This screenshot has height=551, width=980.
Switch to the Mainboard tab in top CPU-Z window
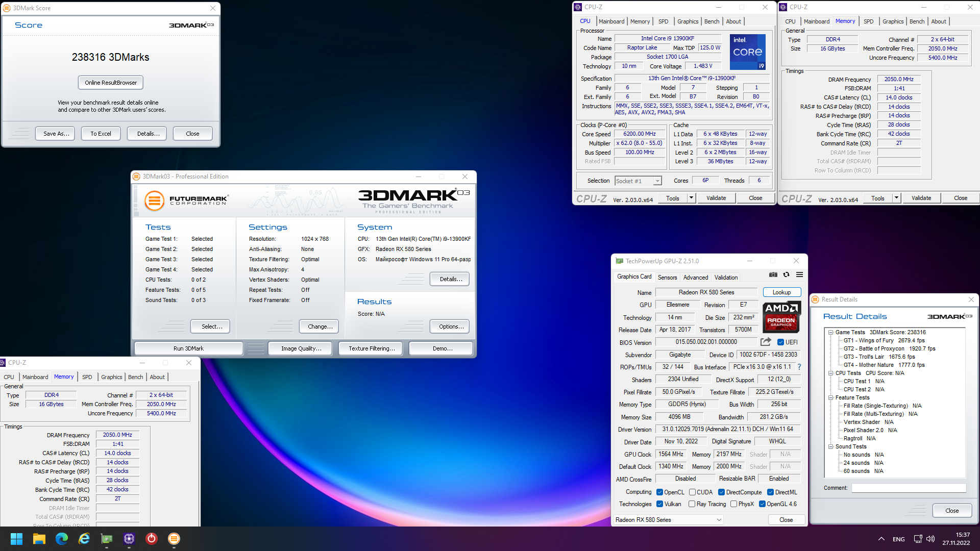[611, 21]
